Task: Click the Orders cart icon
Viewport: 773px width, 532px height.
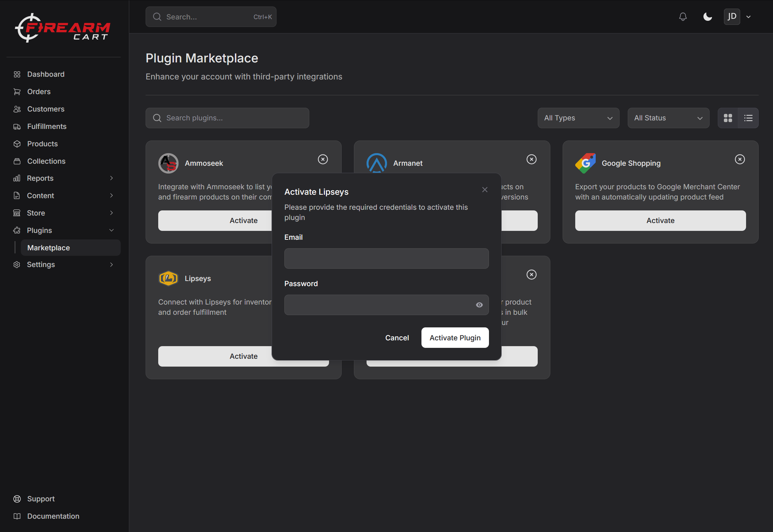Action: coord(17,92)
